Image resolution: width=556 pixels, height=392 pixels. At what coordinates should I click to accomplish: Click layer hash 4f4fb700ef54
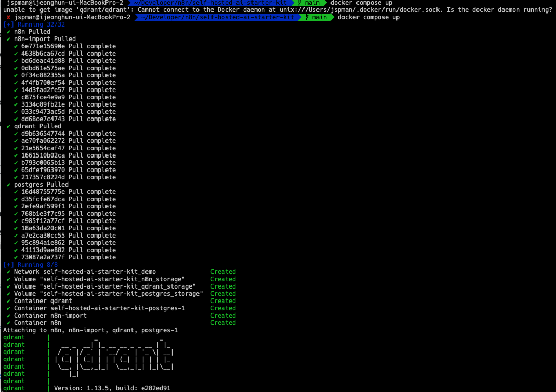point(43,83)
